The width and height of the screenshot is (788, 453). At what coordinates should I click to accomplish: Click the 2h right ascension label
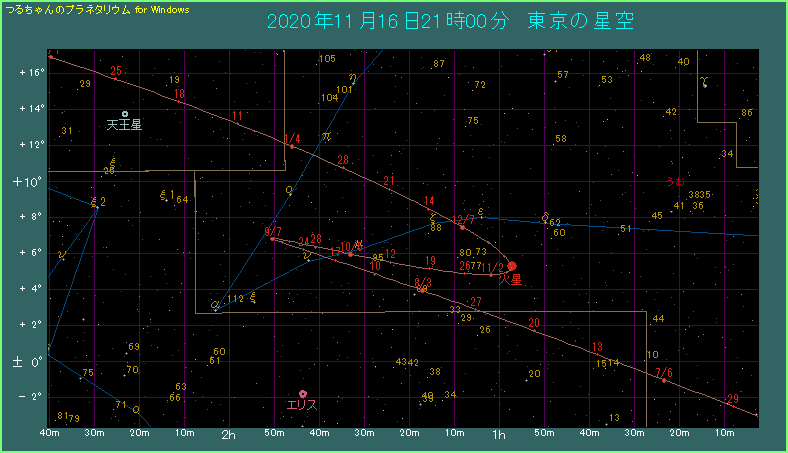pos(229,435)
